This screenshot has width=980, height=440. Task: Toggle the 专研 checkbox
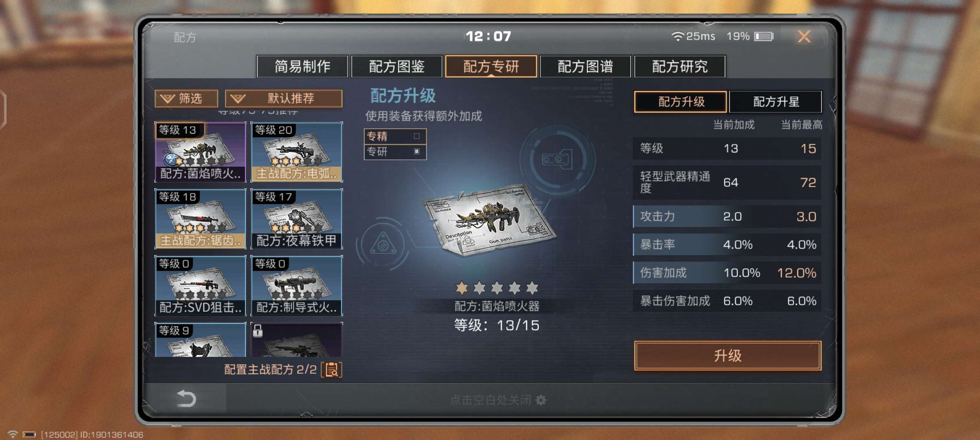[x=417, y=151]
